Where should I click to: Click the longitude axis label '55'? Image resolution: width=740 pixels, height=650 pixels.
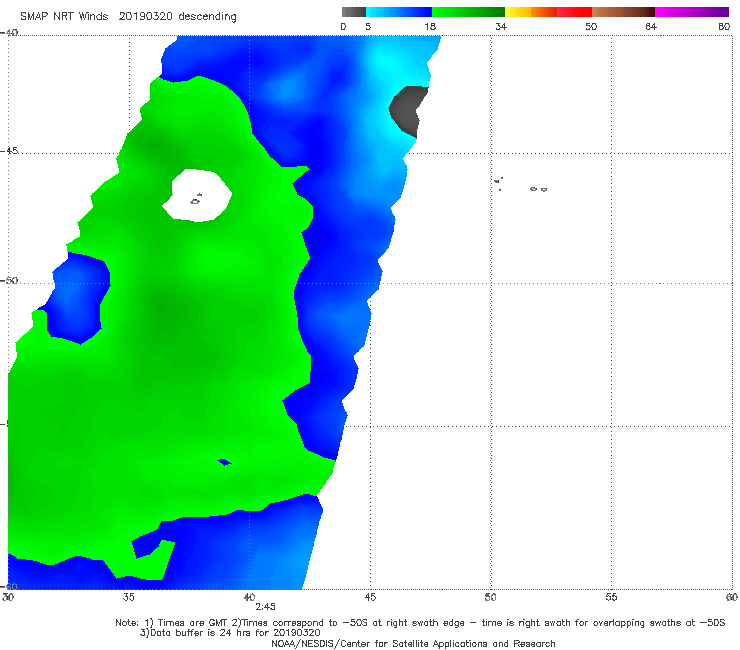coord(611,597)
